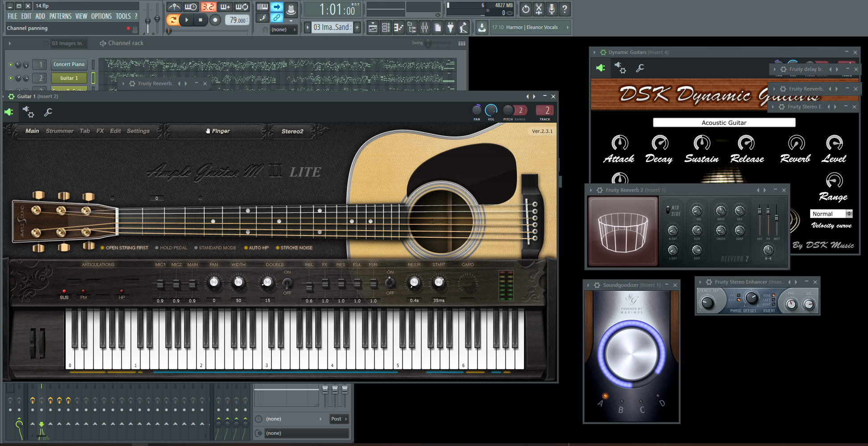Image resolution: width=868 pixels, height=446 pixels.
Task: Click the Stereo2 preset button
Action: [292, 132]
